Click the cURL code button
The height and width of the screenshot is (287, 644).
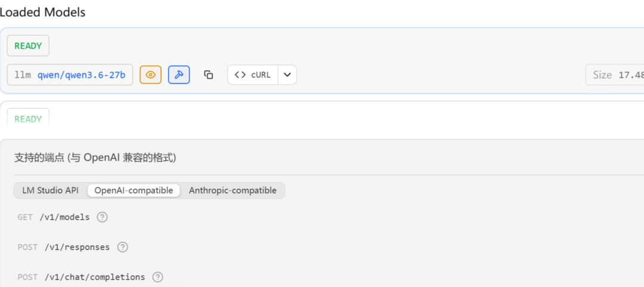[252, 74]
